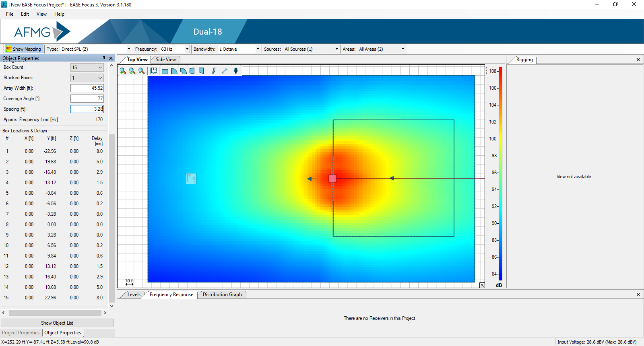Image resolution: width=644 pixels, height=346 pixels.
Task: Select the receiver microphone tool
Action: [x=236, y=71]
